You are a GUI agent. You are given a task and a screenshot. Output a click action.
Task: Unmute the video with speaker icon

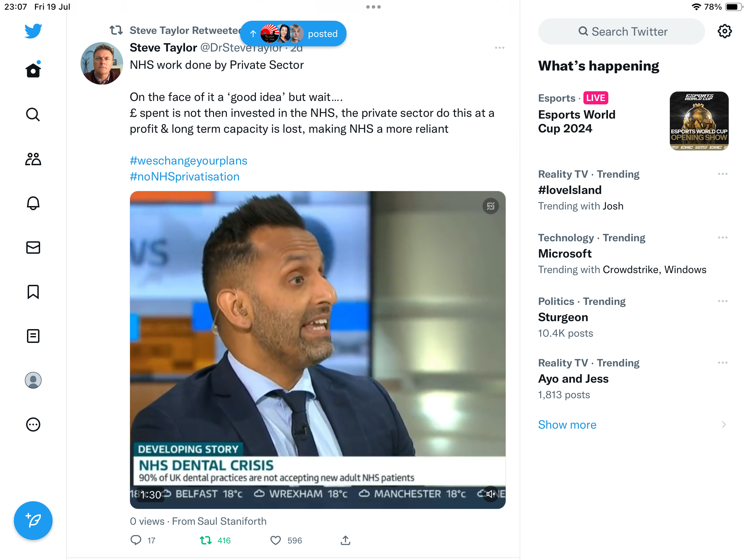point(490,494)
